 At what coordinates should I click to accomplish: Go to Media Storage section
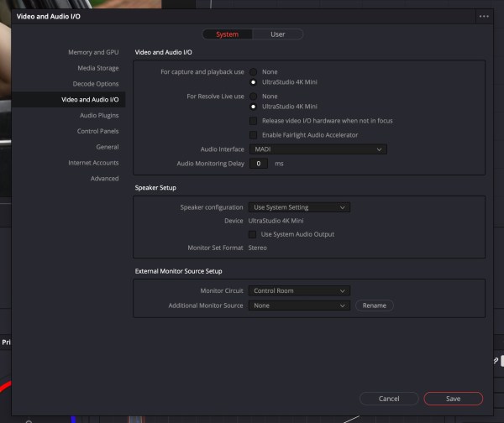(97, 68)
